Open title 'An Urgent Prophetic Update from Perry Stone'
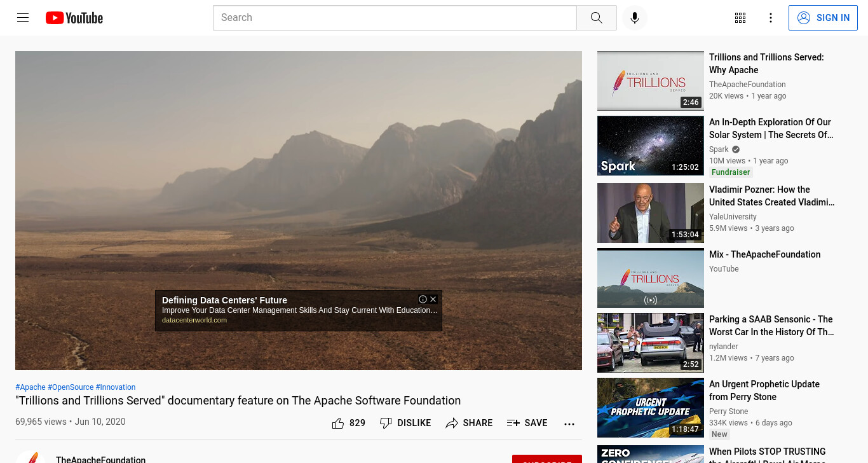 [x=764, y=390]
